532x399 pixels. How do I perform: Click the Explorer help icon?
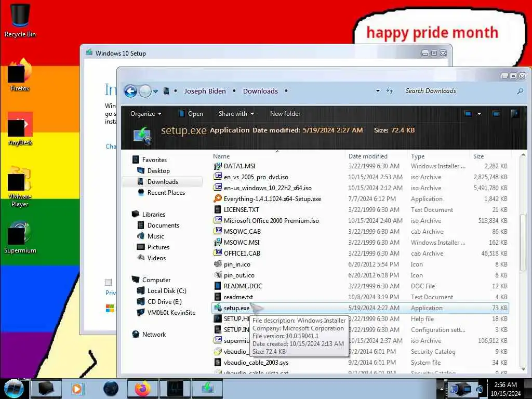pyautogui.click(x=515, y=114)
